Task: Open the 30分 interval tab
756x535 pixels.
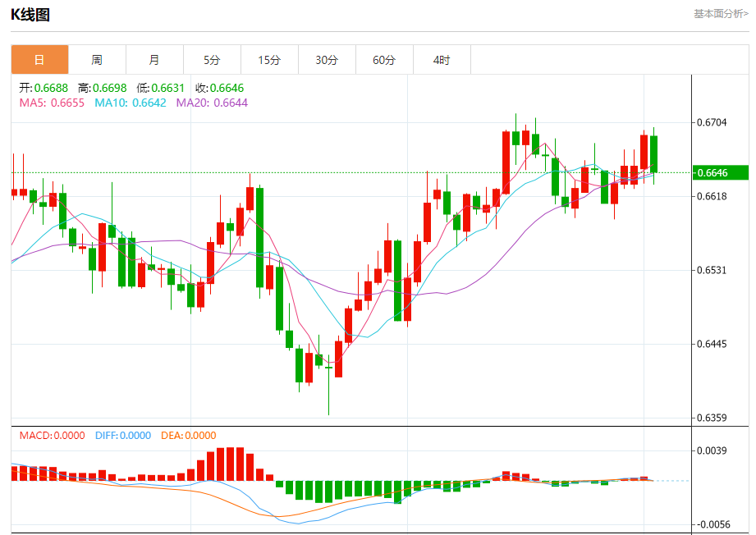Action: click(x=327, y=60)
